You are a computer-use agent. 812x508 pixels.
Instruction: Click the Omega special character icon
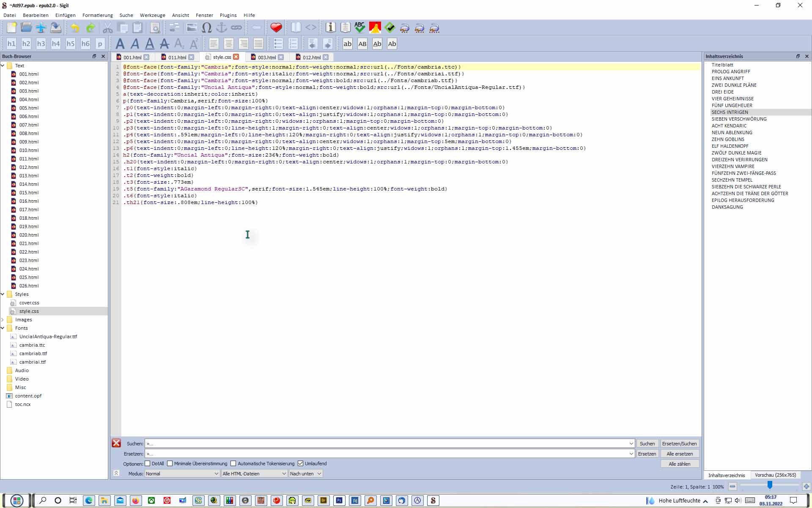206,28
